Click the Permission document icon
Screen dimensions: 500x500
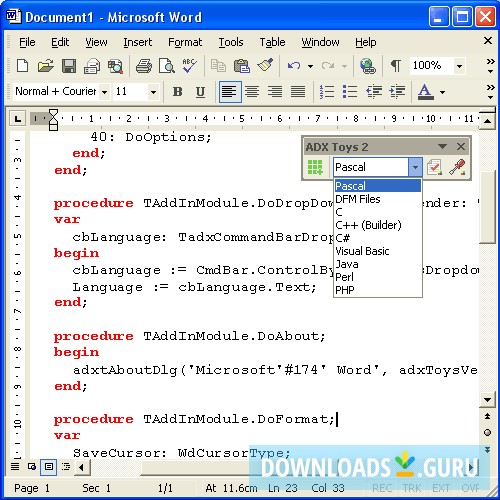click(x=92, y=66)
